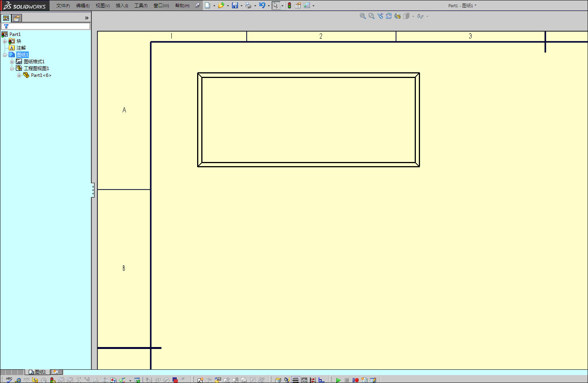Open the 插入(I) menu
Image resolution: width=588 pixels, height=383 pixels.
[x=122, y=6]
